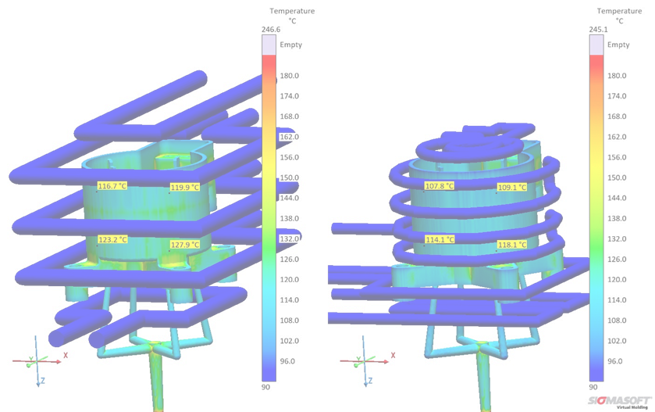
Task: Click the left legend's Empty color swatch
Action: click(267, 45)
